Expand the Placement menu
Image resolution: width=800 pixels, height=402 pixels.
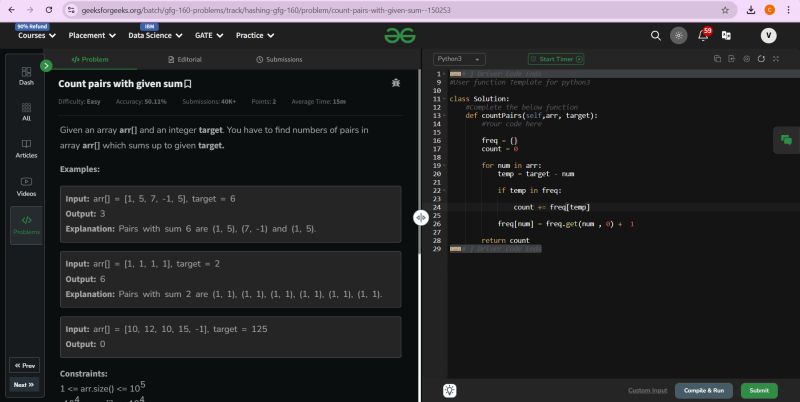click(92, 35)
